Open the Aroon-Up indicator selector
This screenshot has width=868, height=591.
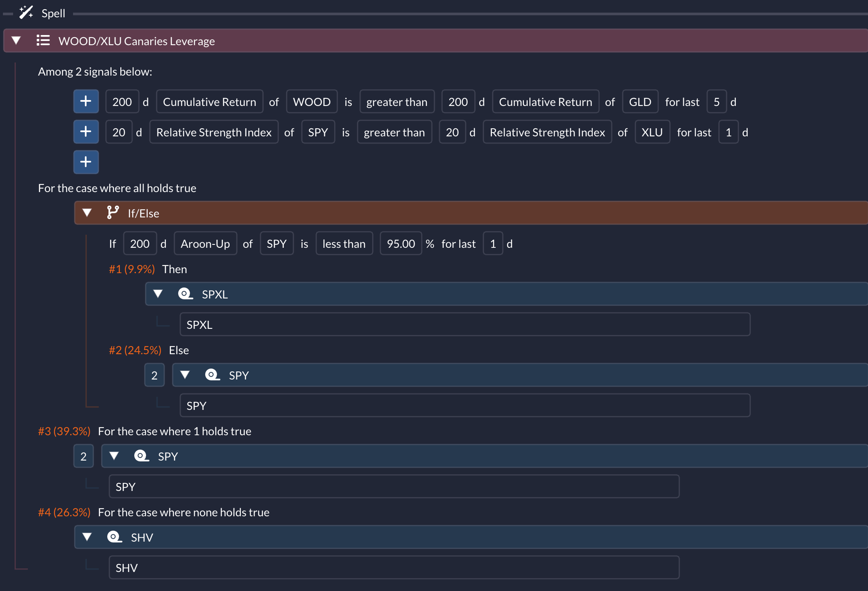pyautogui.click(x=205, y=244)
